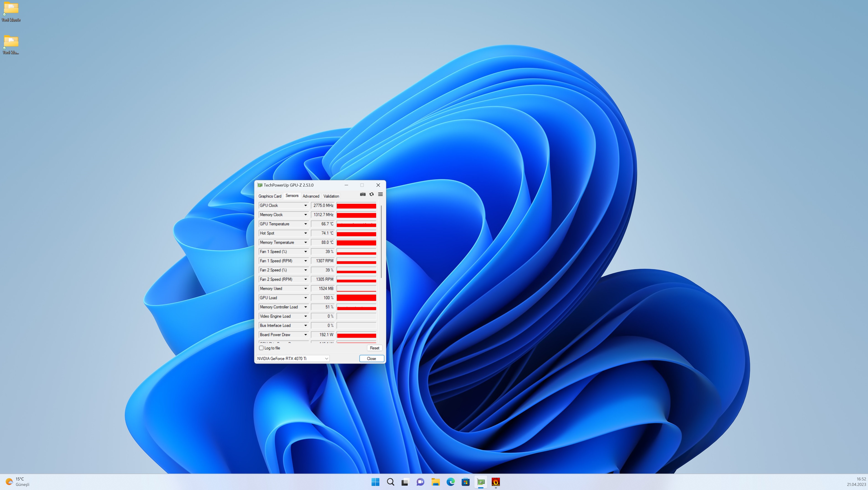868x490 pixels.
Task: Switch to the Graphics Card tab
Action: 270,196
